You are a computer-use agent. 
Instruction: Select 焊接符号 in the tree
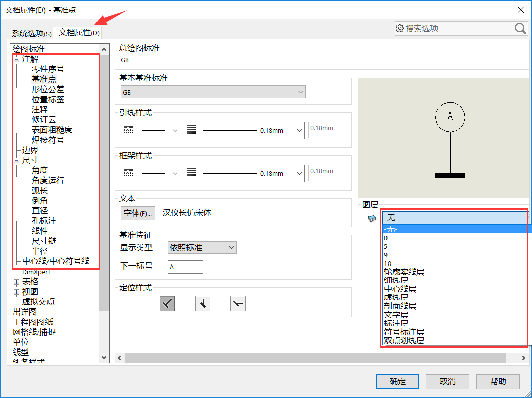(x=48, y=140)
